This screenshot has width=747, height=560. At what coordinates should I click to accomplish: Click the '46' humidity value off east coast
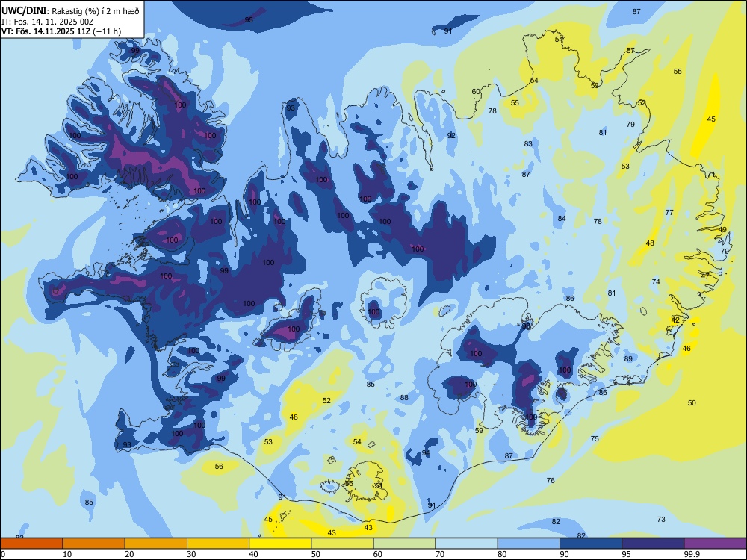pos(686,349)
